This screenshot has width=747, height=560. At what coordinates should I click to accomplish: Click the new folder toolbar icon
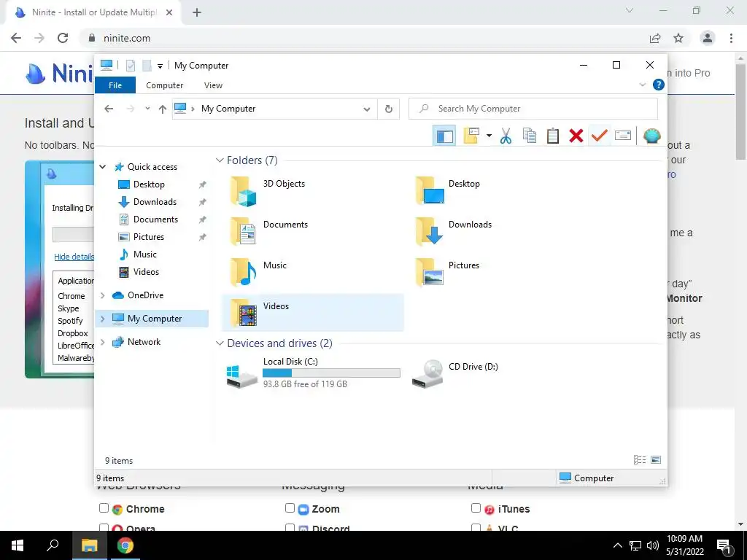[471, 136]
